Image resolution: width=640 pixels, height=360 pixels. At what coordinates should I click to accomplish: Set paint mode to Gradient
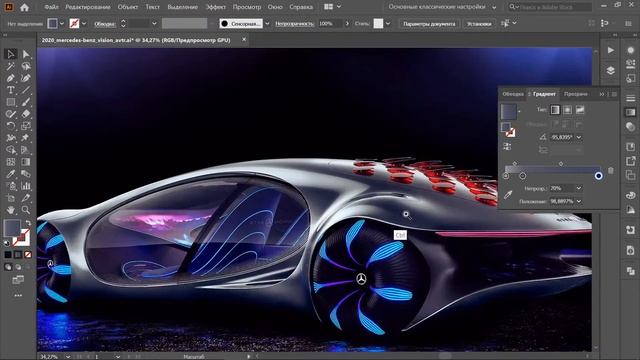coord(18,255)
